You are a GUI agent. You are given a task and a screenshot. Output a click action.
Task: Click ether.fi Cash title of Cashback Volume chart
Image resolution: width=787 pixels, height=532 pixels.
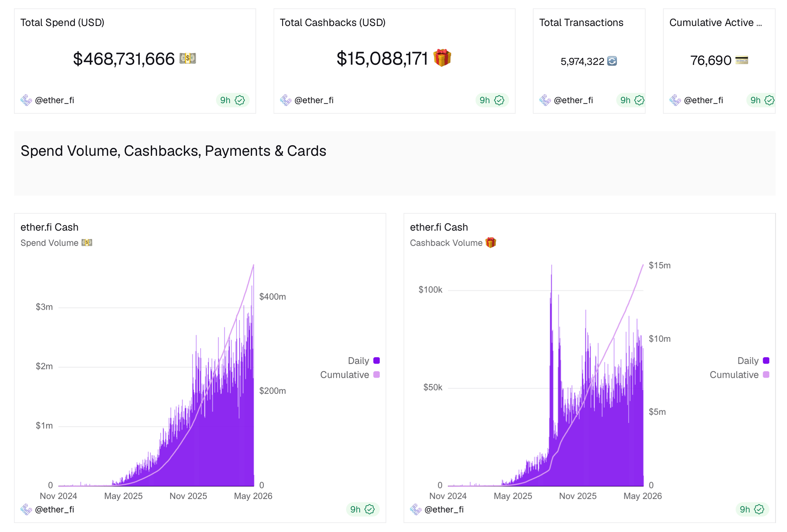coord(439,227)
